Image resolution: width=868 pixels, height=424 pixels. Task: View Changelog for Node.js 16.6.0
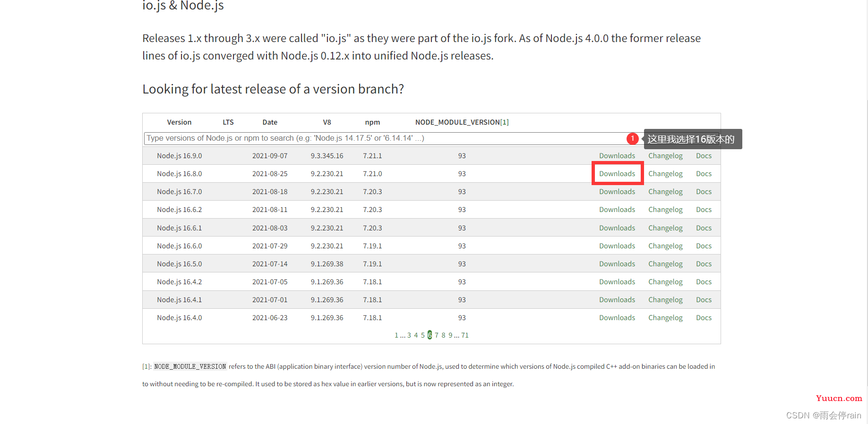coord(665,246)
